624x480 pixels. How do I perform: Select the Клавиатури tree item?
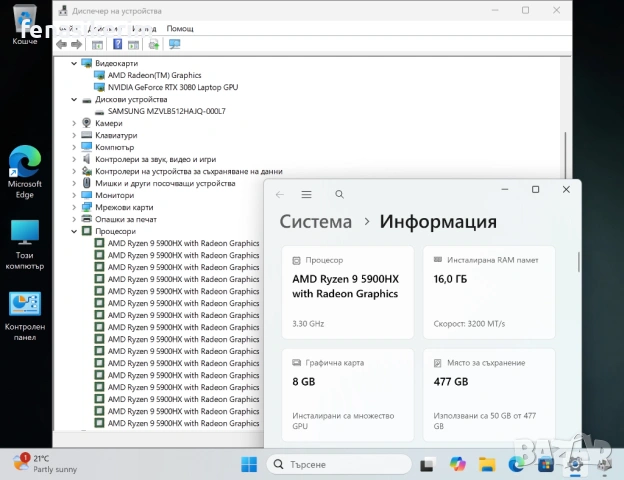(x=116, y=135)
